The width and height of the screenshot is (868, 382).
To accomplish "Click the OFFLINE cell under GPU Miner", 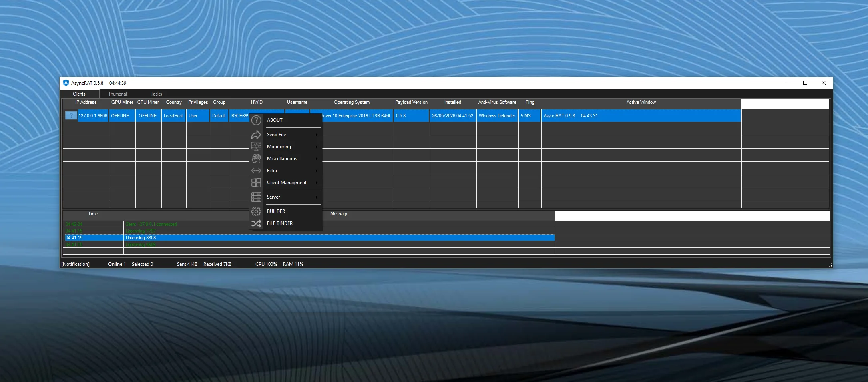I will [x=122, y=116].
